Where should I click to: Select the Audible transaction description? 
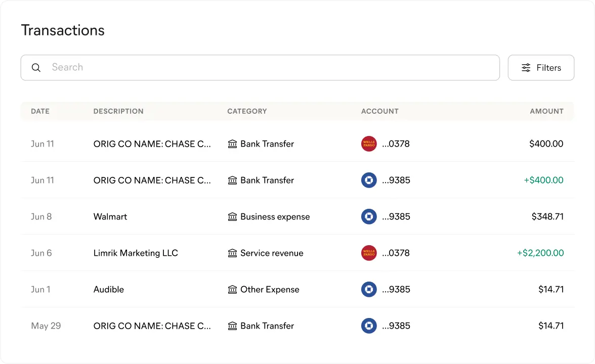109,290
